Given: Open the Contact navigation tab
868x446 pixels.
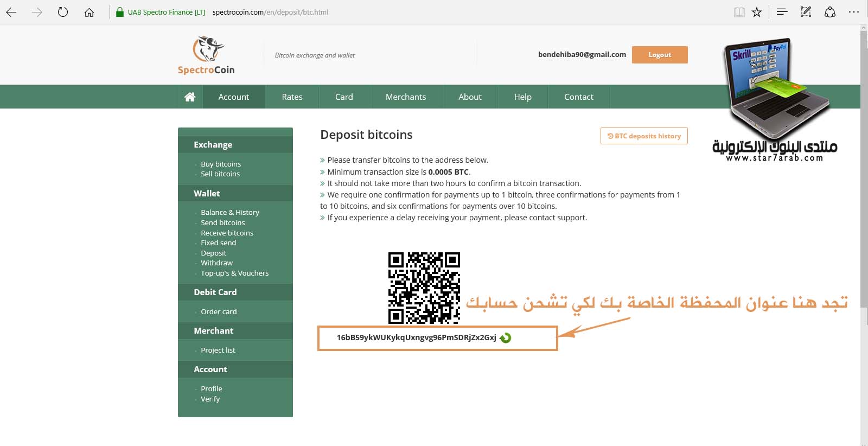Looking at the screenshot, I should tap(579, 97).
